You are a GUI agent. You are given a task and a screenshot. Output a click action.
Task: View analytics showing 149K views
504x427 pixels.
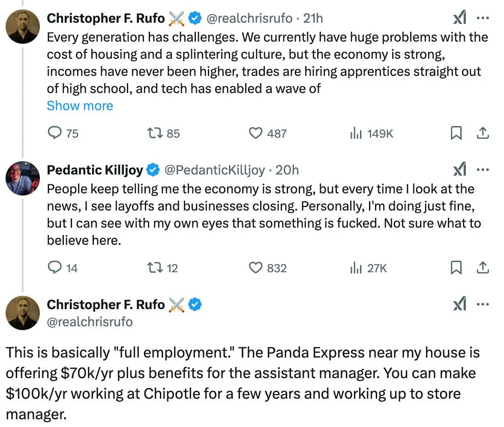click(356, 133)
